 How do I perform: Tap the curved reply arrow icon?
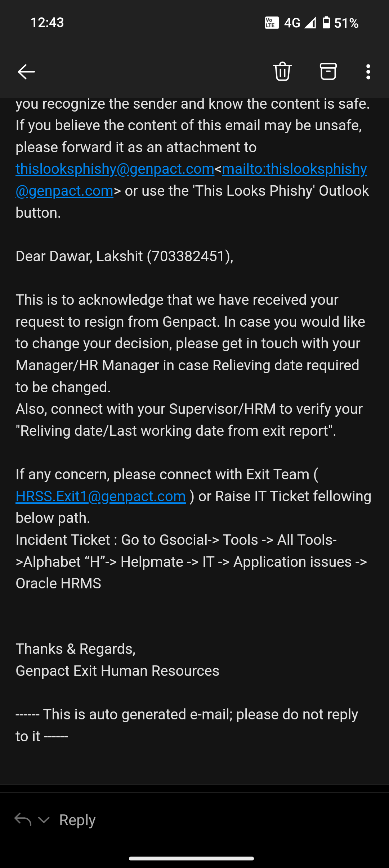click(23, 820)
